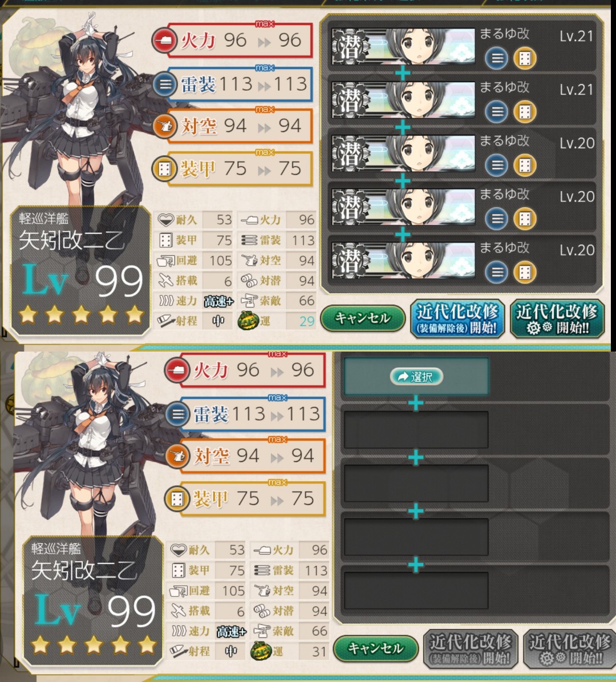Viewport: 616px width, 682px height.
Task: Click the pumpkin luck icon showing 29
Action: click(x=248, y=321)
